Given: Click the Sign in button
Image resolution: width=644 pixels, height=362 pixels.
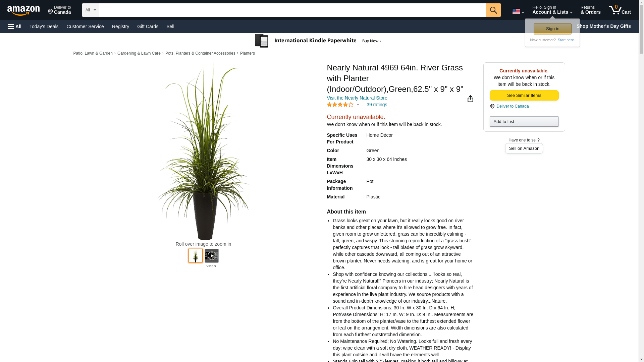Looking at the screenshot, I should pyautogui.click(x=552, y=29).
